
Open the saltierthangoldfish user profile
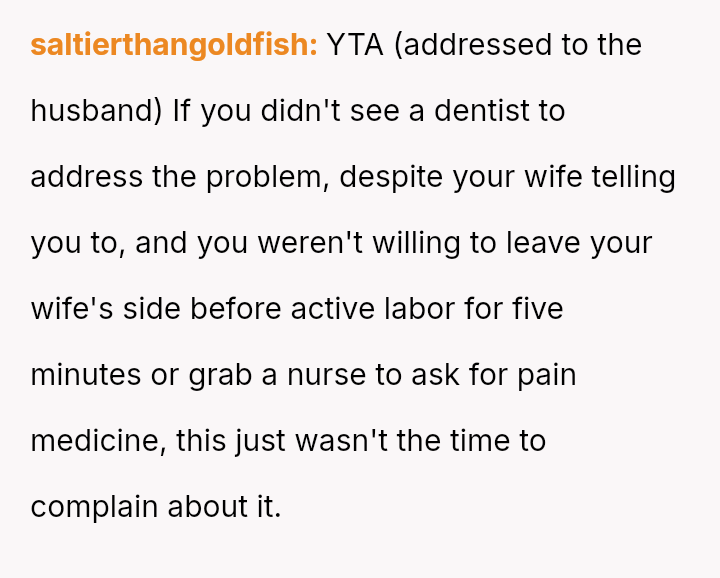click(174, 45)
